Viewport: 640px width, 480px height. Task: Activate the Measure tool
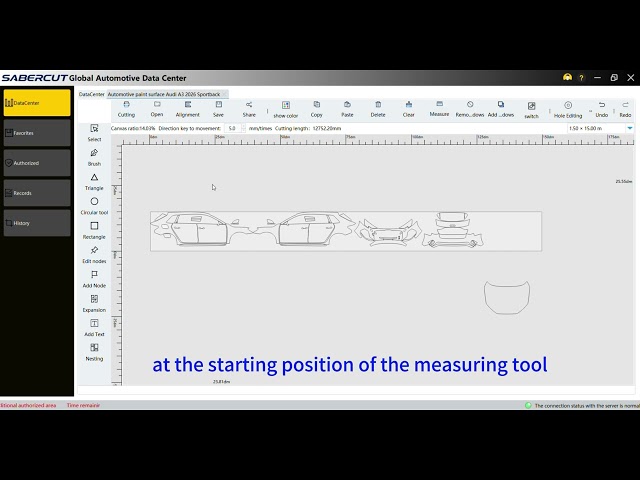(x=439, y=109)
